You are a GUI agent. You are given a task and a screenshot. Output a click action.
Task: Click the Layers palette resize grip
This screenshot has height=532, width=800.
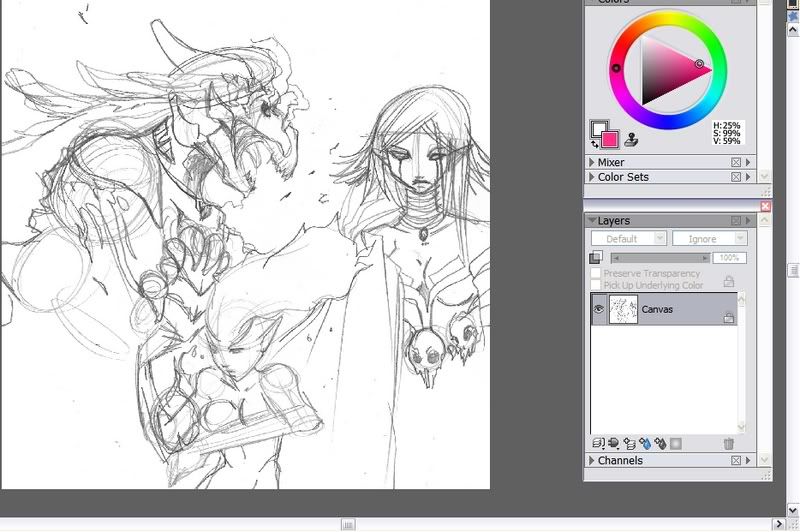pos(766,476)
